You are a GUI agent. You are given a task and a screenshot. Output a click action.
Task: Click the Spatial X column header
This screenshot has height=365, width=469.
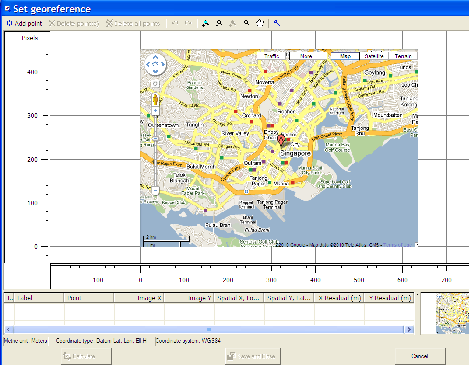(x=239, y=298)
